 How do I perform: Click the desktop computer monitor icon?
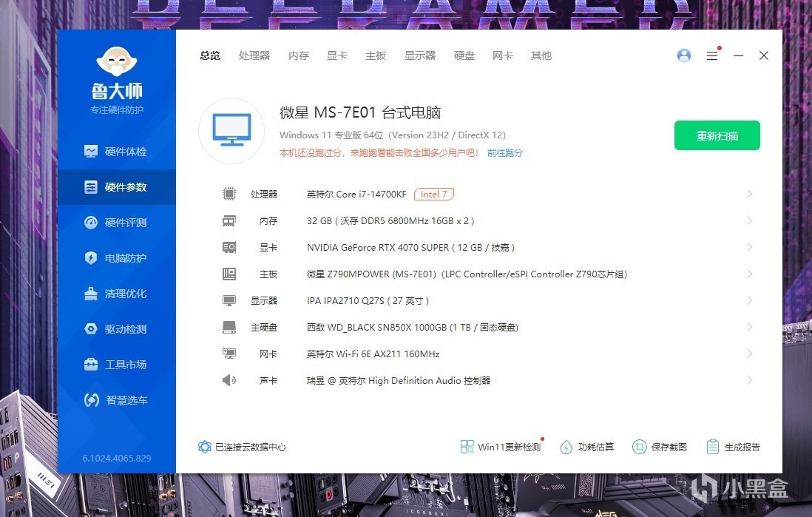tap(231, 131)
